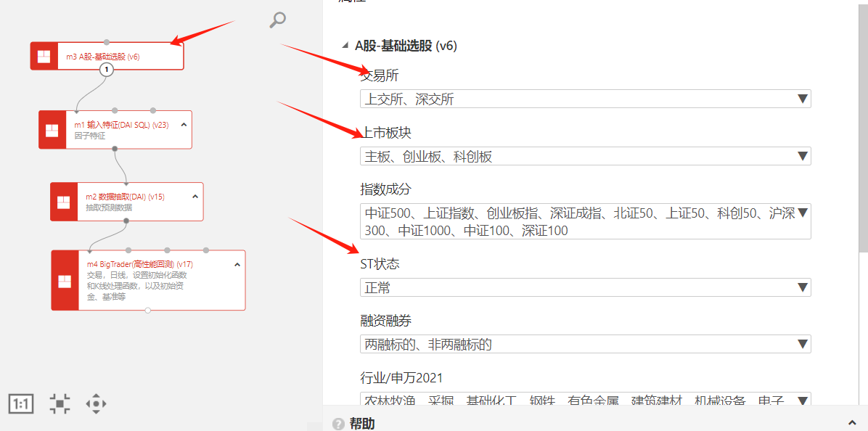Collapse the m4 BigTrader node description
Image resolution: width=868 pixels, height=431 pixels.
pos(237,265)
